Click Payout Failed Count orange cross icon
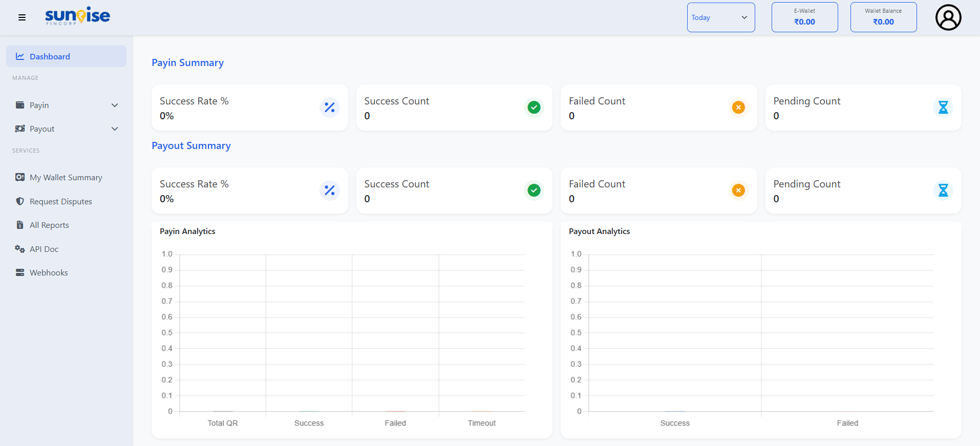Screen dimensions: 980x446 tap(738, 190)
